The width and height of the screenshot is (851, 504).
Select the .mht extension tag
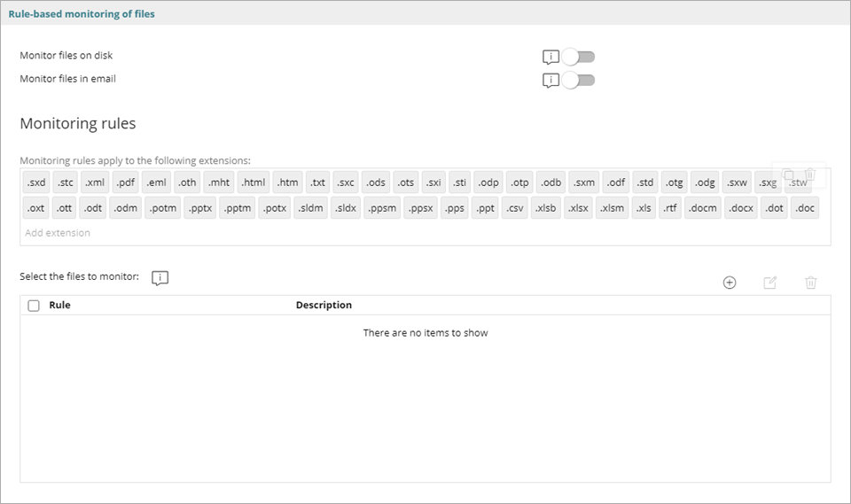pos(219,182)
